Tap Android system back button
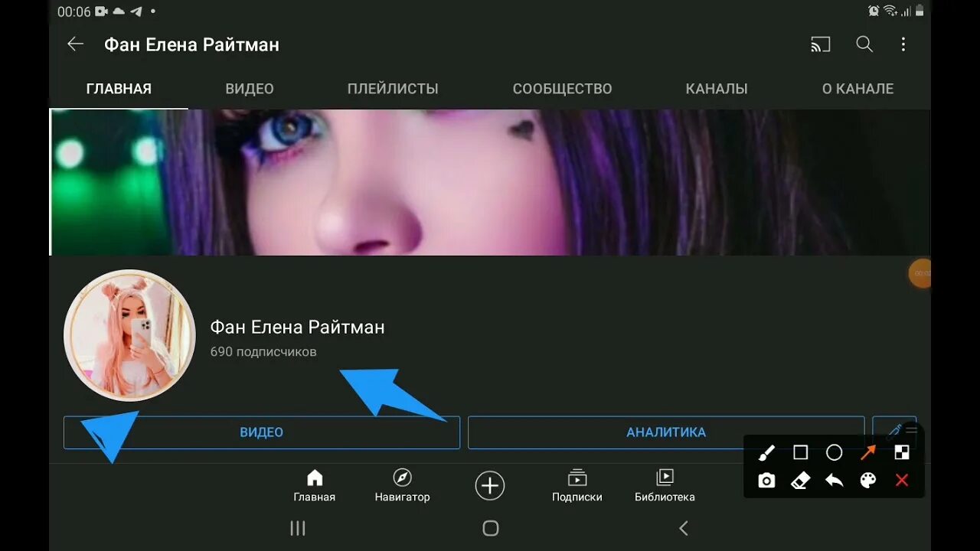Image resolution: width=980 pixels, height=551 pixels. click(x=684, y=528)
